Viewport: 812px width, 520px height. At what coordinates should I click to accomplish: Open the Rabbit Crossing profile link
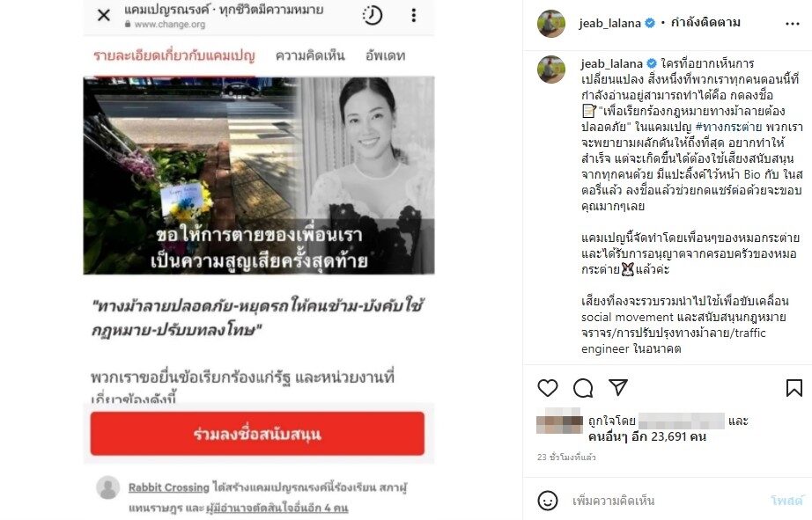point(168,487)
